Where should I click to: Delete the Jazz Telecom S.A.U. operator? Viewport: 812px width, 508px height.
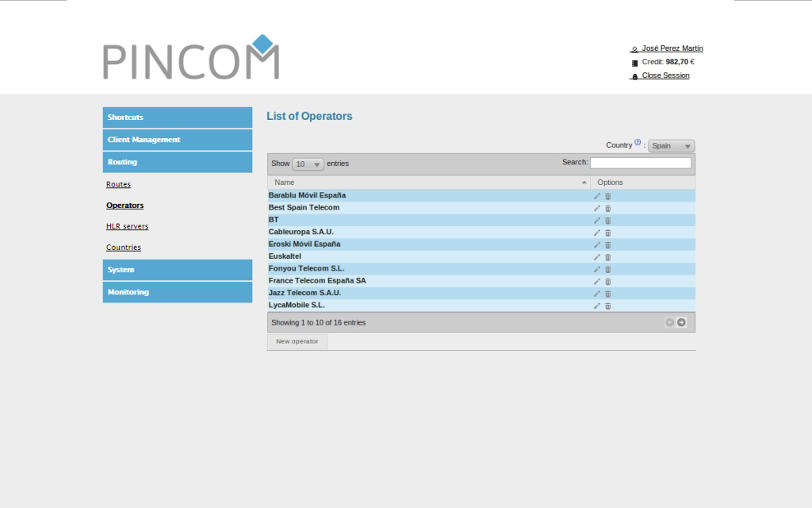pos(608,294)
